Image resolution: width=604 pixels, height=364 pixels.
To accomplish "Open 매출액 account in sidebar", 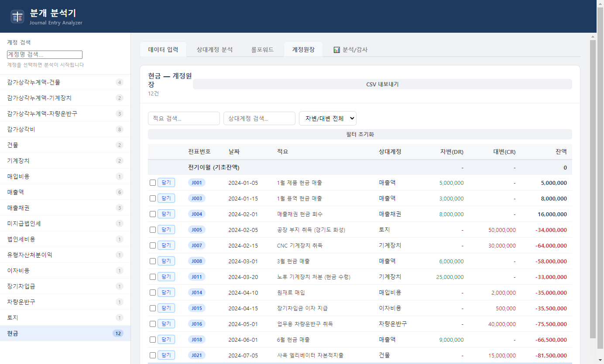I will coord(65,192).
